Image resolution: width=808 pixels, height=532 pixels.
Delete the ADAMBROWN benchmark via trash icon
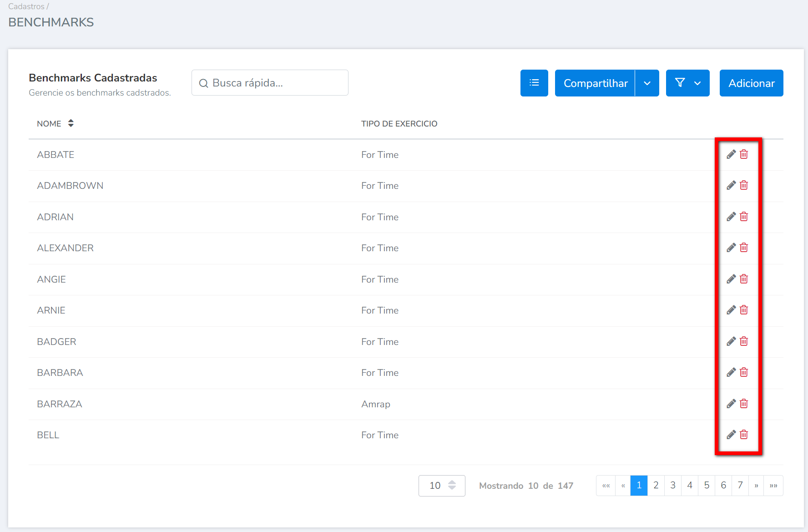744,185
